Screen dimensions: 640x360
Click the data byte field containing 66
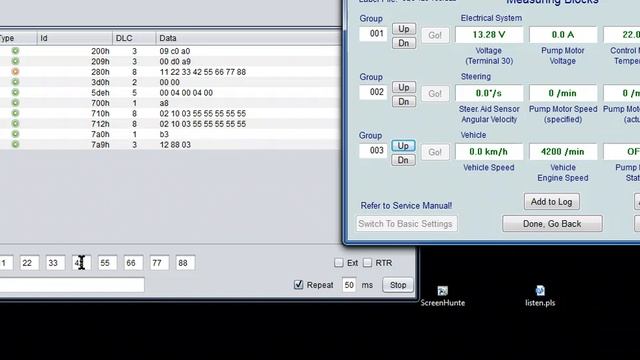click(133, 263)
